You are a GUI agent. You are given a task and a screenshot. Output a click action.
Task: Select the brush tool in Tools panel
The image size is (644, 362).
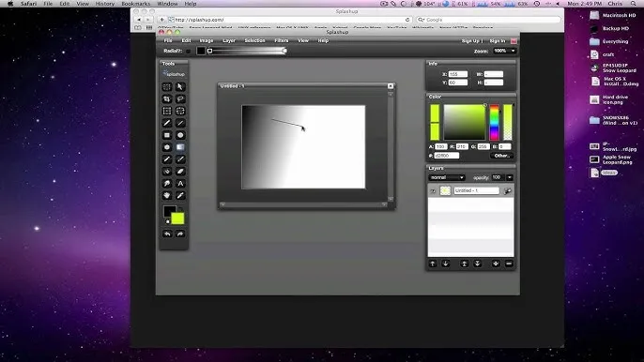[167, 123]
